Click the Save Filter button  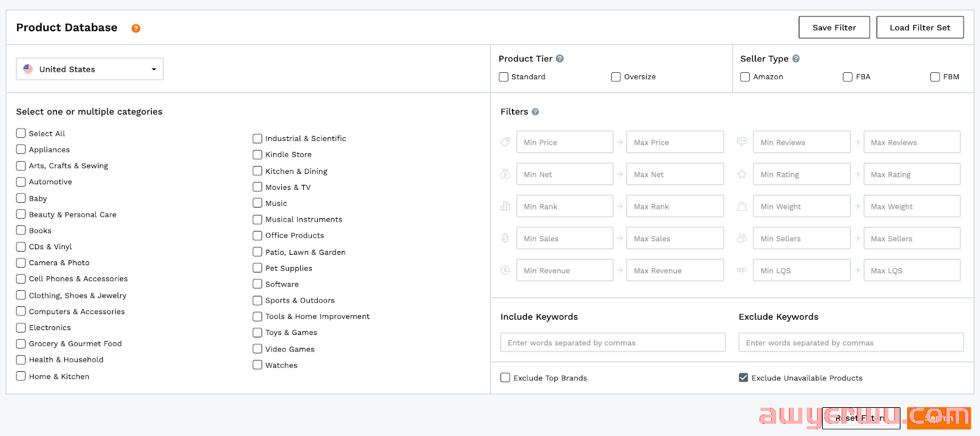(x=834, y=28)
